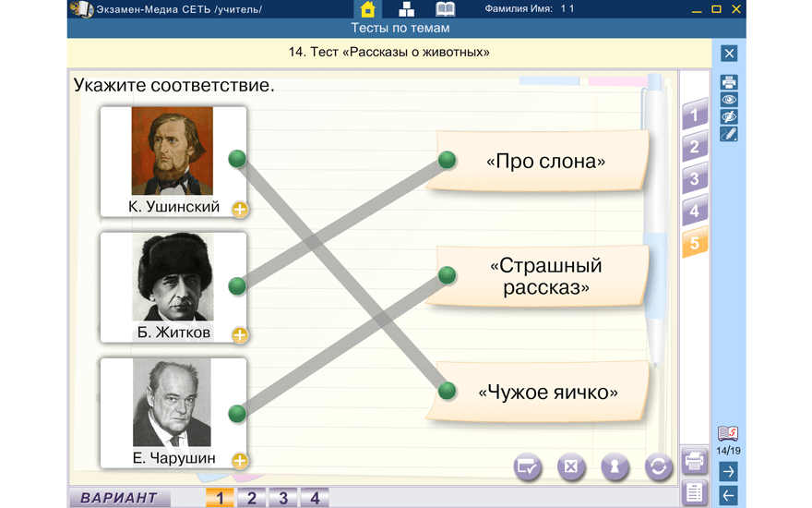Zoom in on the Б. Житков portrait plus icon

240,335
